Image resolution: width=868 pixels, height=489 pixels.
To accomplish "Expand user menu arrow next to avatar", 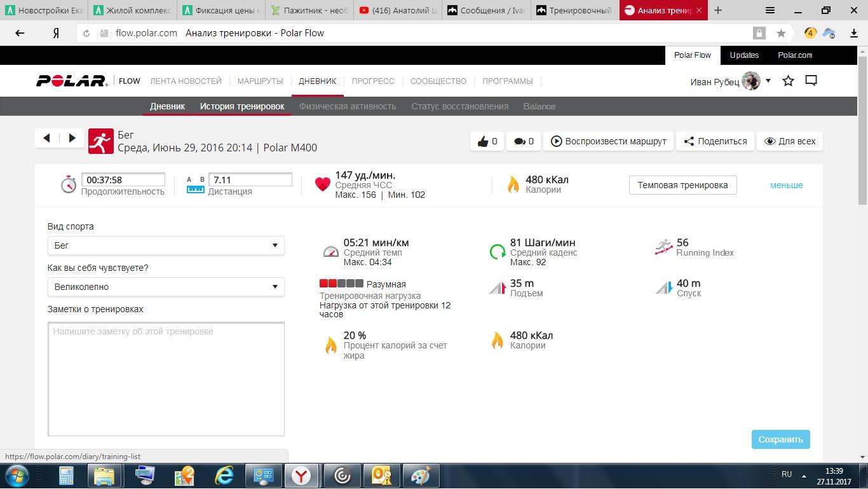I will coord(768,81).
